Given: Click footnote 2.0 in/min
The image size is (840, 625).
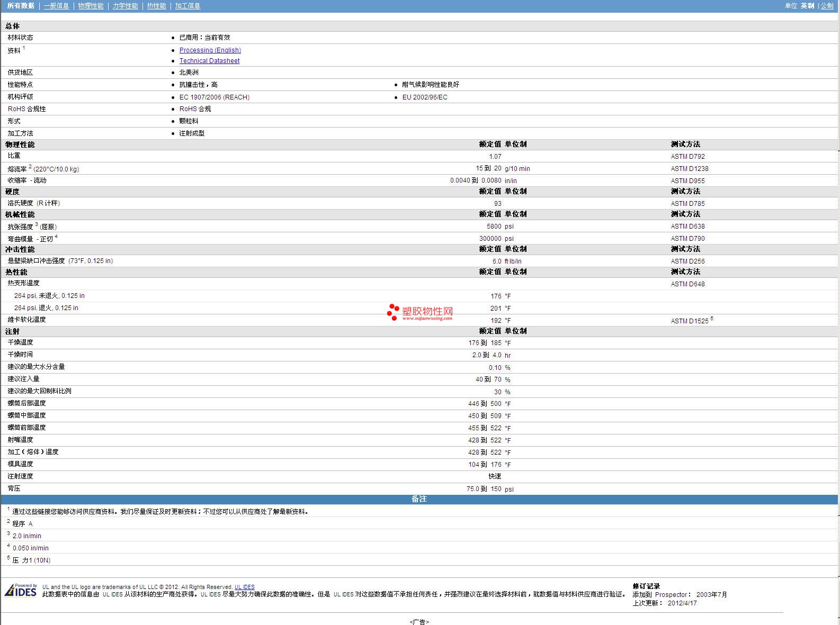Looking at the screenshot, I should point(26,536).
